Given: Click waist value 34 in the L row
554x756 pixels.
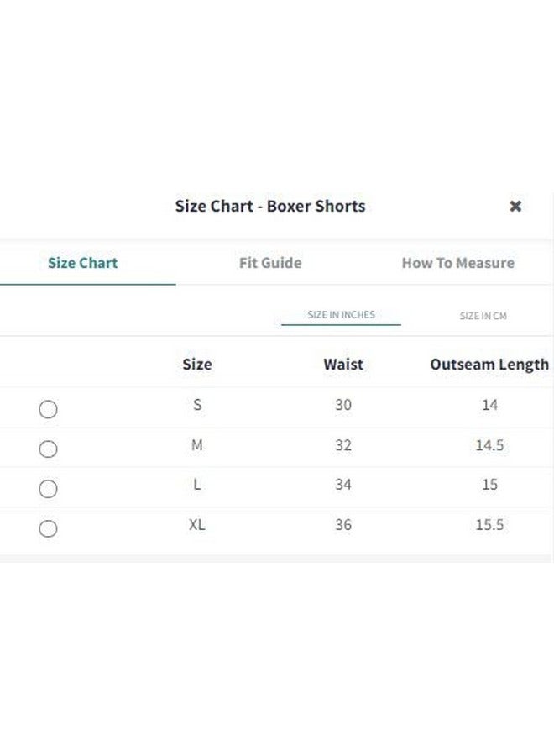Looking at the screenshot, I should [343, 485].
